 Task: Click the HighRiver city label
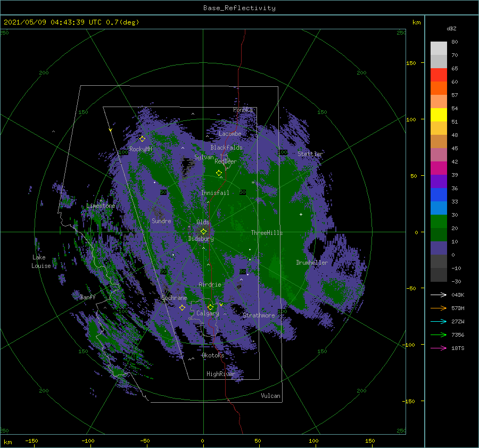[220, 374]
